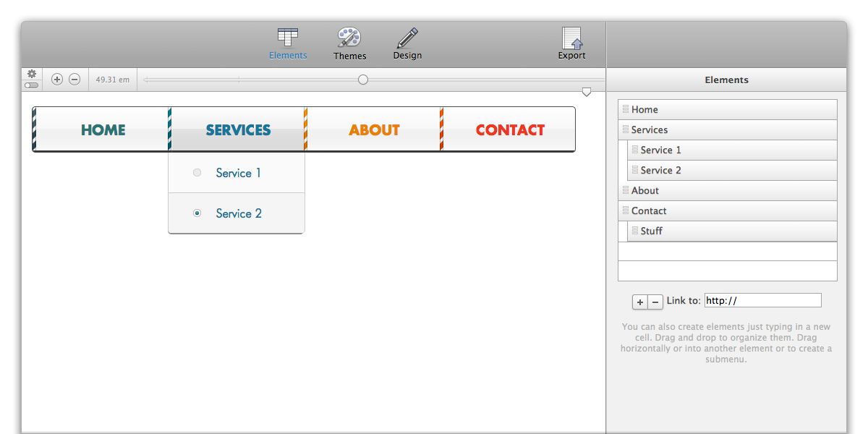The width and height of the screenshot is (868, 434).
Task: Select the Stuff row in Elements list
Action: 732,231
